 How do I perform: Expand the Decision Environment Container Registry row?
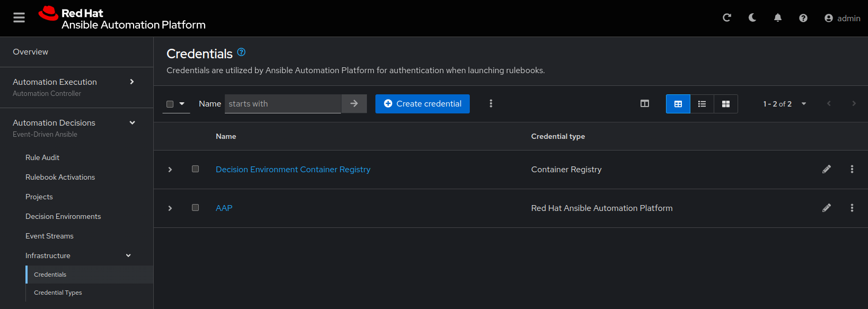point(170,170)
